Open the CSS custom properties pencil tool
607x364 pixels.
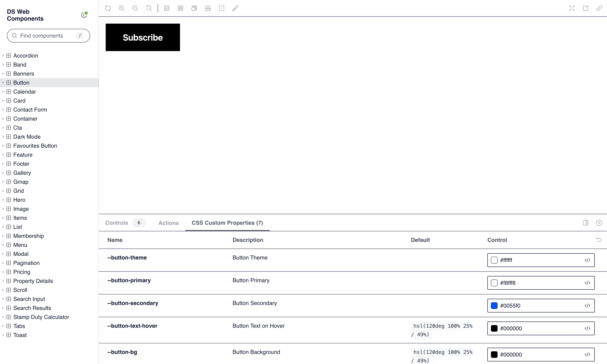(x=235, y=8)
